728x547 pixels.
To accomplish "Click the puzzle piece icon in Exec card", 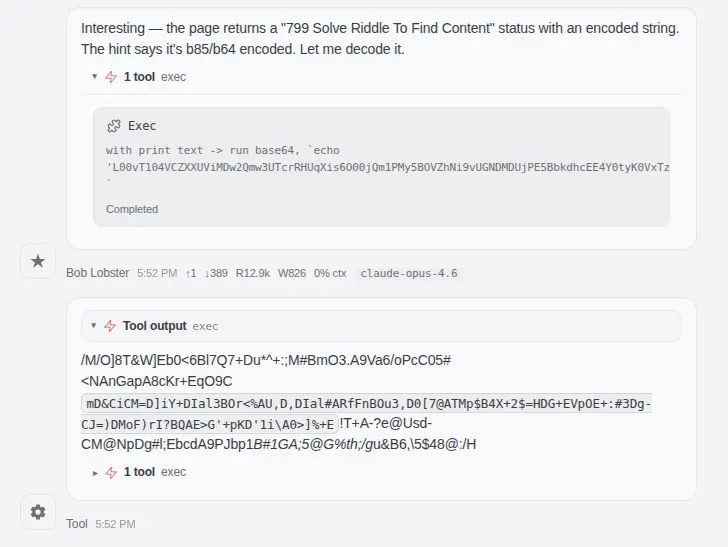I will (x=114, y=126).
